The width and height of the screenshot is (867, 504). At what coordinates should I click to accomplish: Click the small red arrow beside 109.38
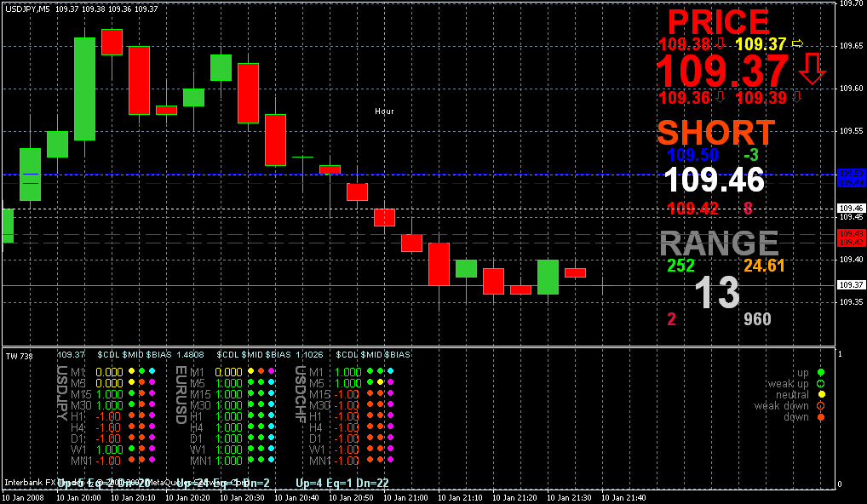[x=720, y=43]
